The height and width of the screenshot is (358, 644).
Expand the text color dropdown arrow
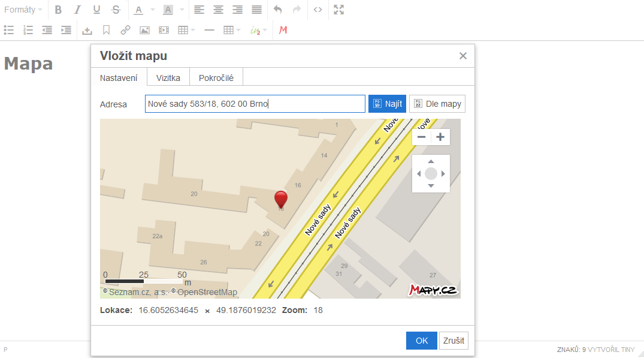tap(152, 10)
